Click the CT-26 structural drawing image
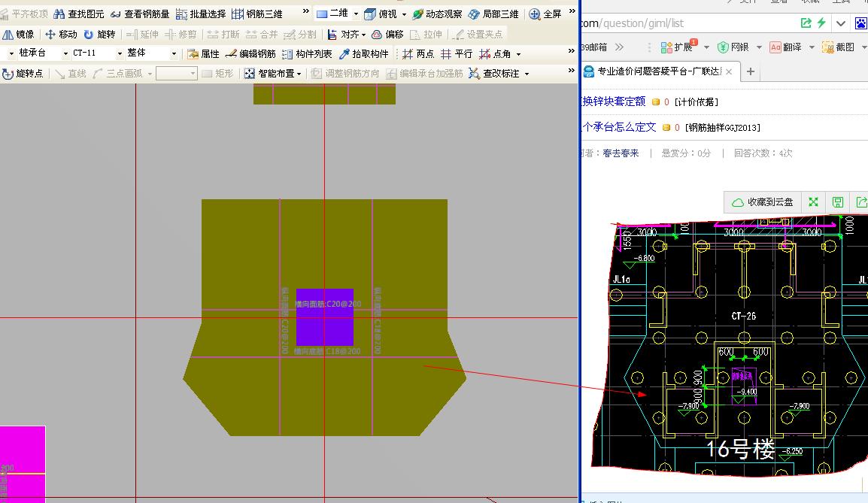 point(730,346)
